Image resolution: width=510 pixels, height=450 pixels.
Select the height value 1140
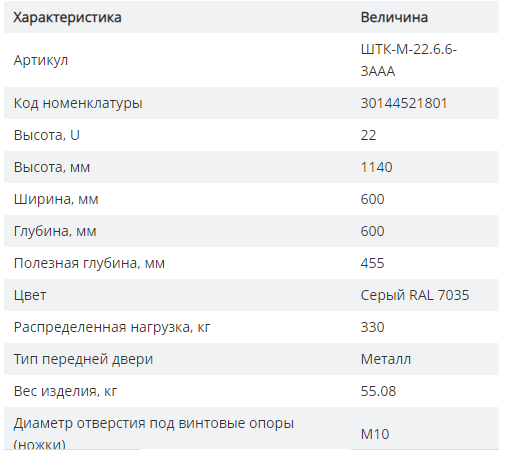click(x=376, y=167)
